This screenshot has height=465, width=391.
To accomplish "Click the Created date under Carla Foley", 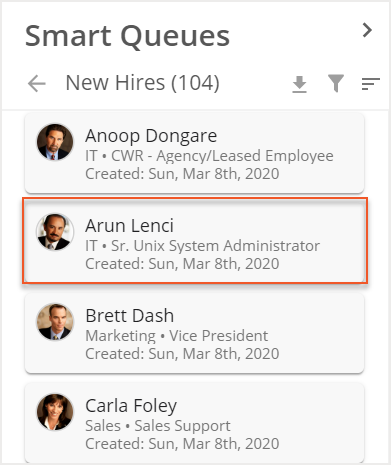I will pyautogui.click(x=182, y=444).
